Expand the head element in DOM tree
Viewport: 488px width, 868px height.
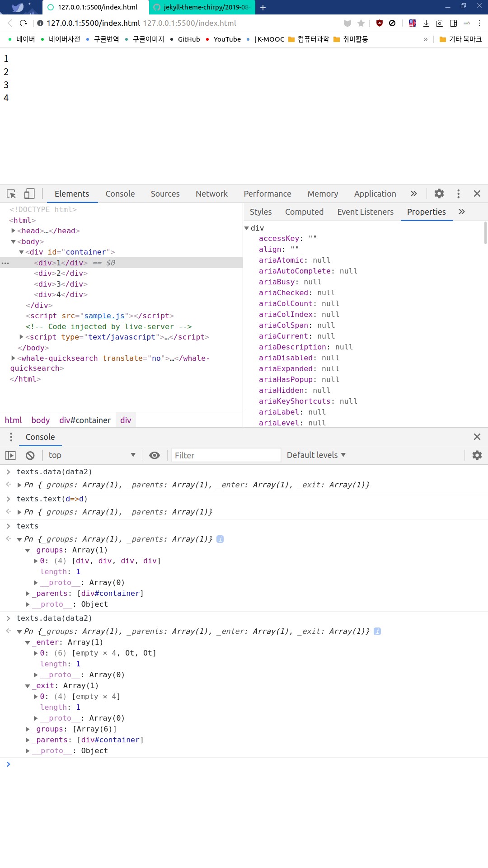(14, 231)
